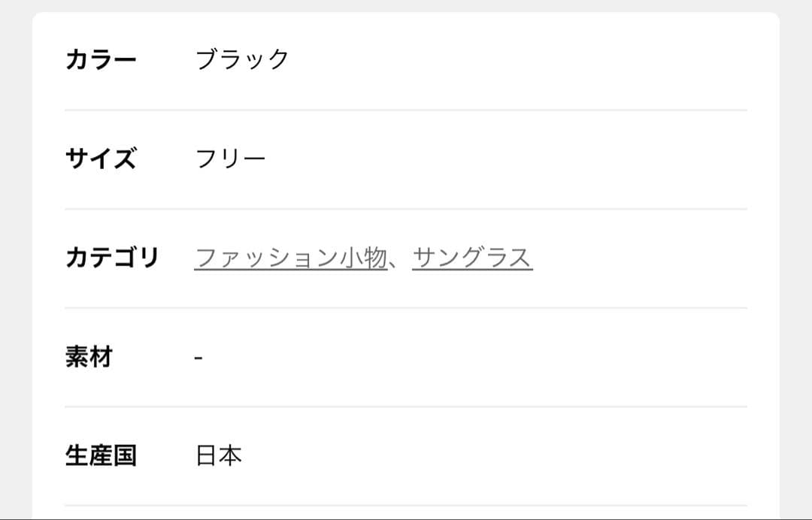This screenshot has width=812, height=520.
Task: Click the divider line below 生産国 row
Action: click(406, 506)
